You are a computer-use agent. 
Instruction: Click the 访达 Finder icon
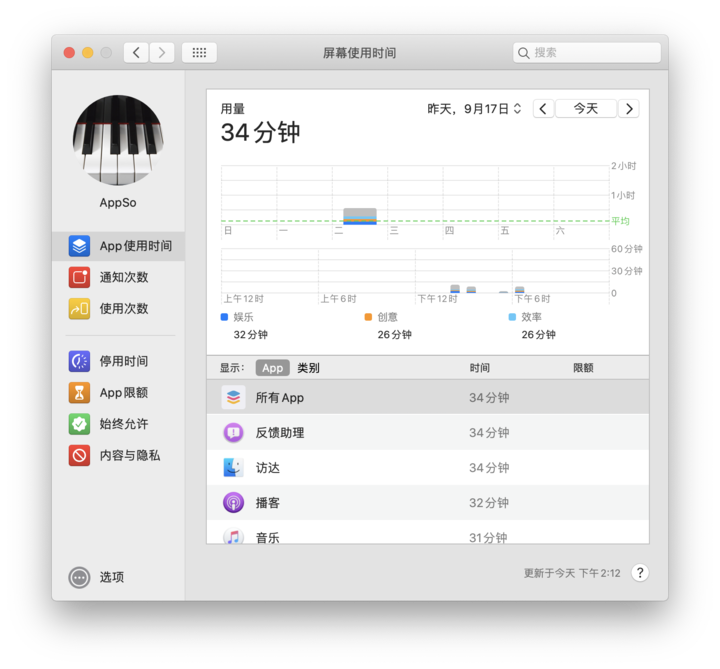click(233, 467)
